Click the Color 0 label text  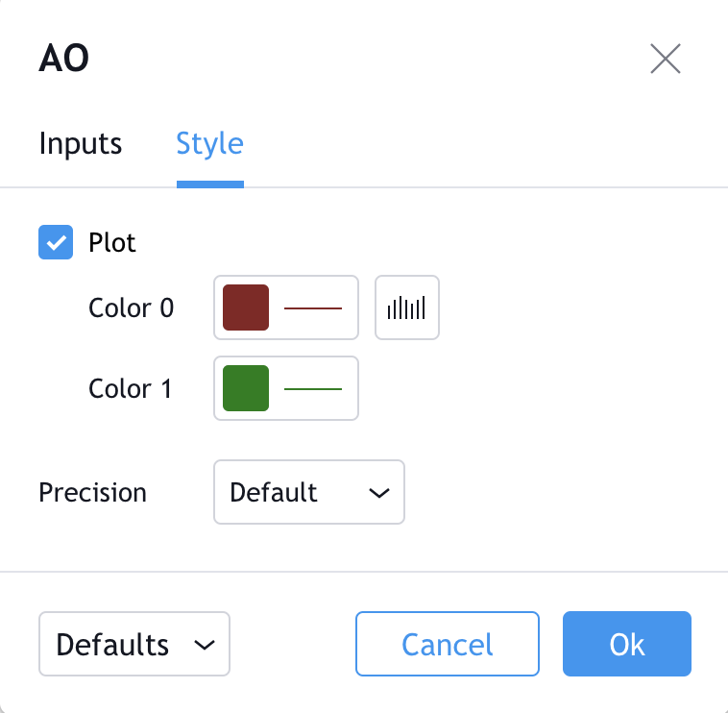(x=131, y=307)
